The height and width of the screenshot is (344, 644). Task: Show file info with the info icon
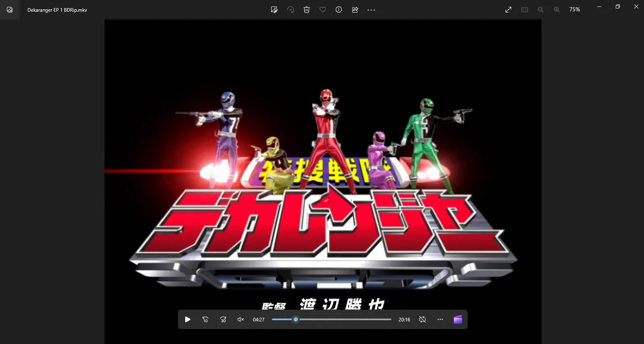point(339,10)
